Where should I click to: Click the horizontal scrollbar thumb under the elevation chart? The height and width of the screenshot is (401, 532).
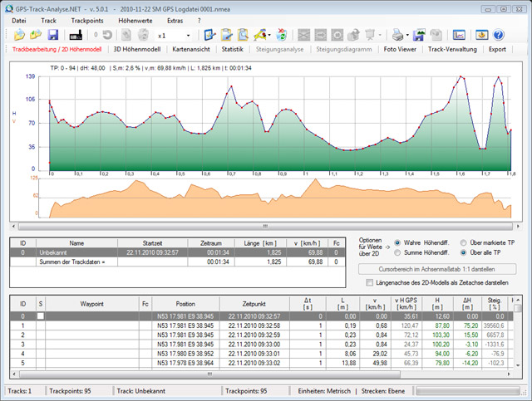click(265, 226)
